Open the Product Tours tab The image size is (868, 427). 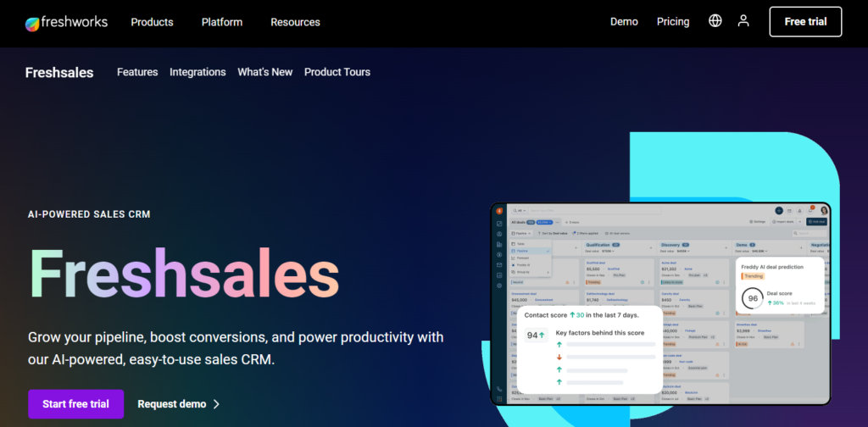pos(337,72)
